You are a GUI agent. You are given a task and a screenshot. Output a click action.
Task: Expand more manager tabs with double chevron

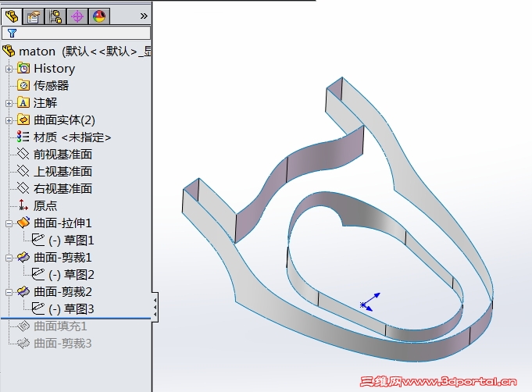click(144, 16)
